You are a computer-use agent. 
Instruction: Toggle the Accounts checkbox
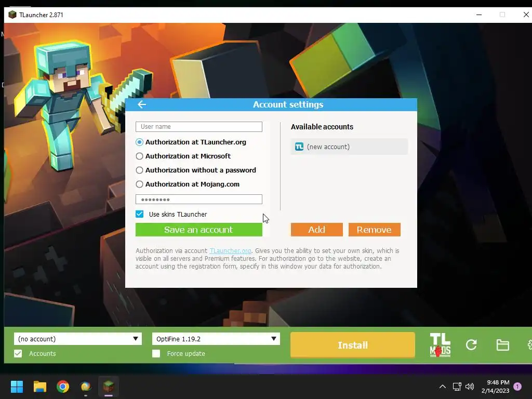coord(18,353)
